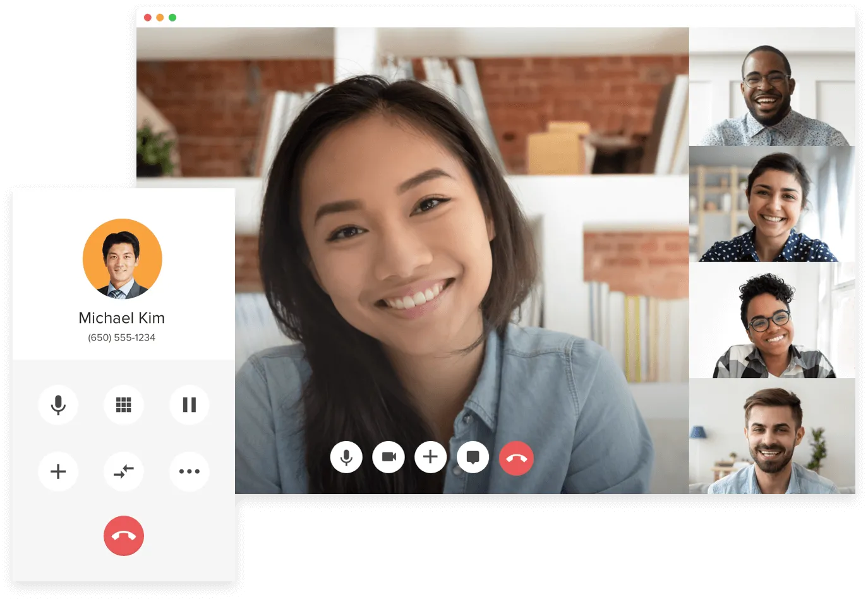Turn off camera in video meeting
This screenshot has width=868, height=599.
tap(389, 457)
